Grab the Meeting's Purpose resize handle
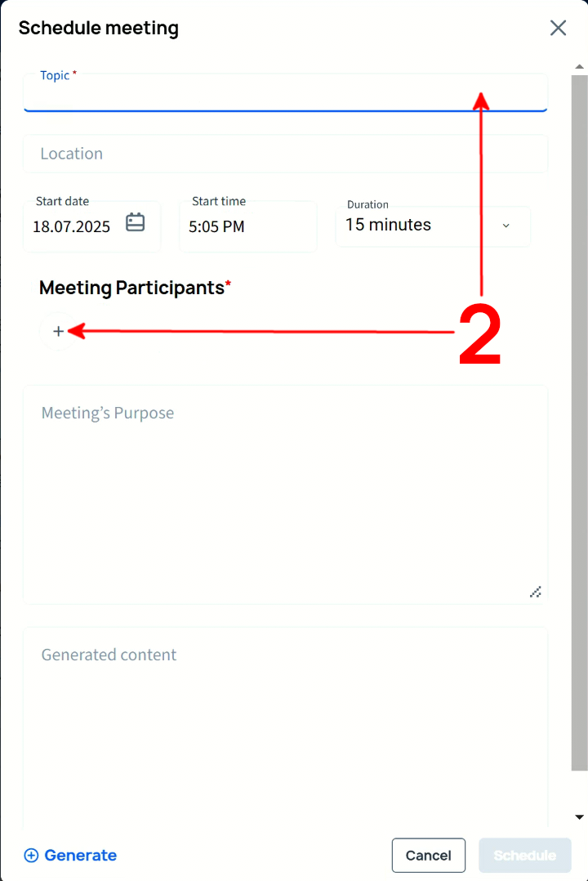The image size is (588, 881). click(x=536, y=592)
